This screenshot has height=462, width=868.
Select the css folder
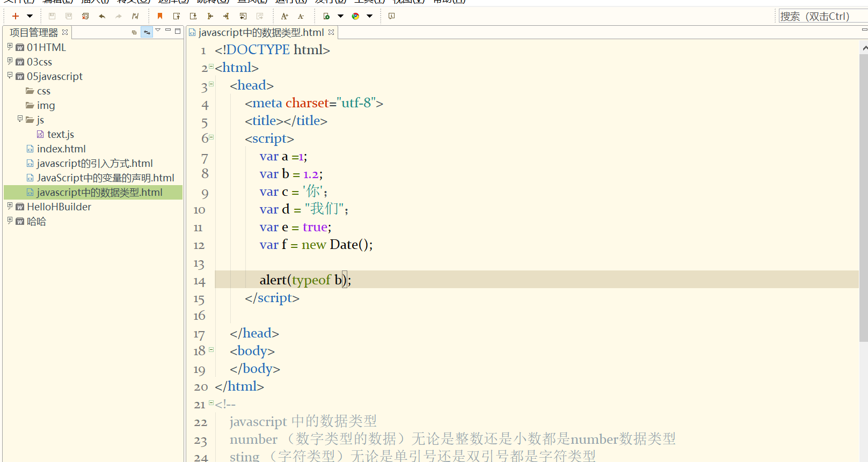click(x=43, y=91)
